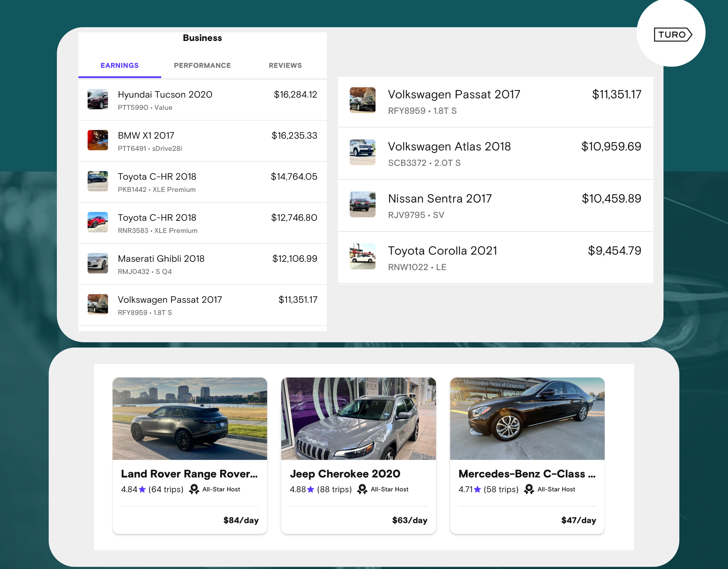Click the purple star beside 4.84 rating

pyautogui.click(x=142, y=489)
